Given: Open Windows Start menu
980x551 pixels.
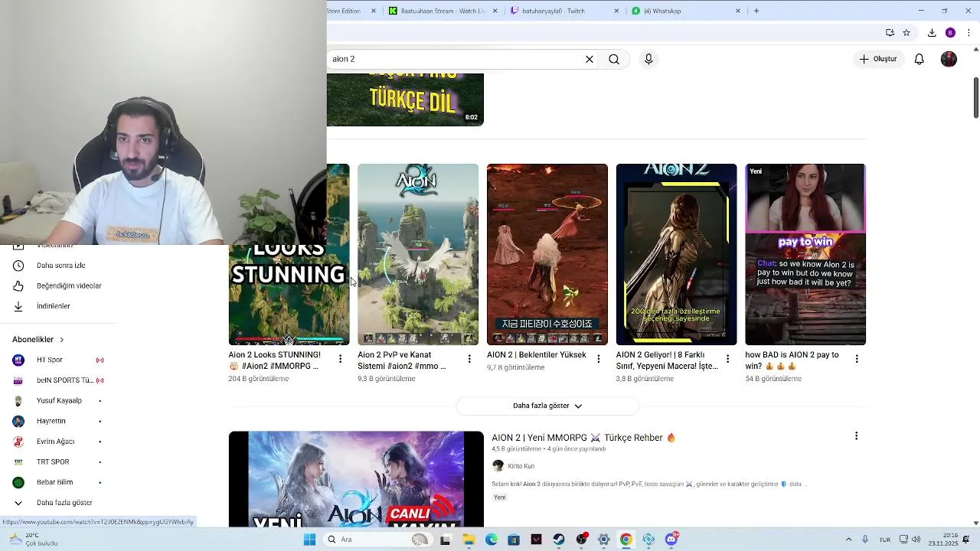Looking at the screenshot, I should 309,540.
